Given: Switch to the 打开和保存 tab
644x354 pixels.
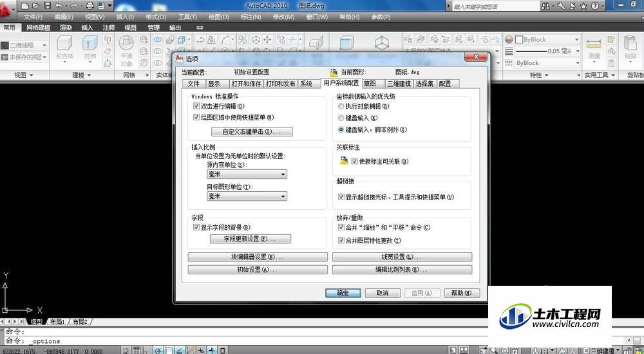Looking at the screenshot, I should click(246, 84).
